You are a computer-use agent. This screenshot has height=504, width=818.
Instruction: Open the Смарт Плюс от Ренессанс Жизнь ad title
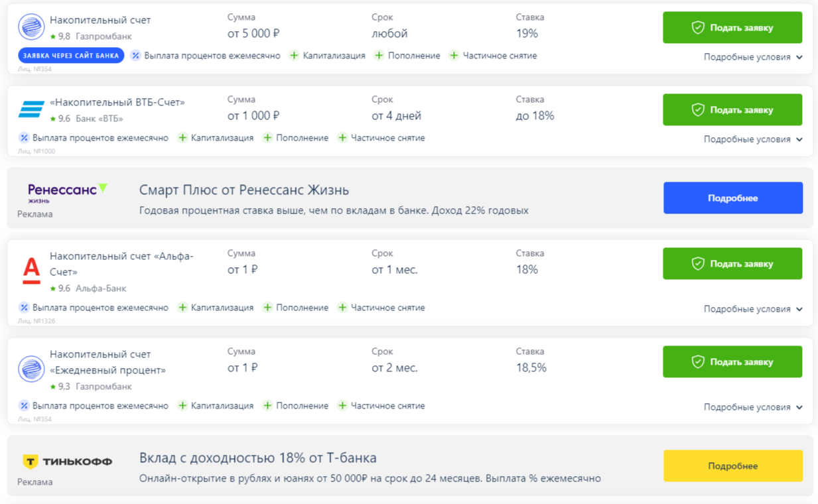click(x=244, y=190)
